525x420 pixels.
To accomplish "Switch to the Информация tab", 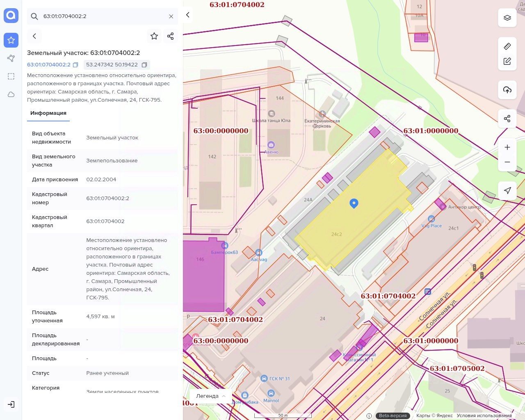I will pyautogui.click(x=48, y=113).
